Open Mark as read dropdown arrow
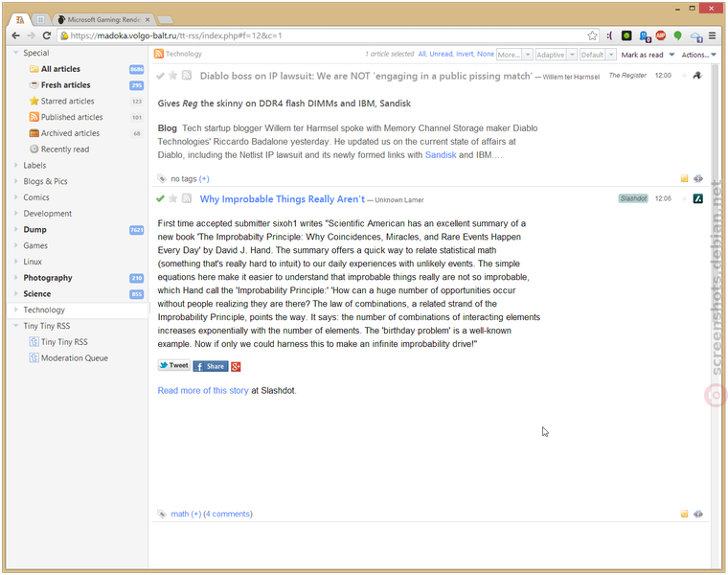The height and width of the screenshot is (575, 728). click(x=671, y=55)
